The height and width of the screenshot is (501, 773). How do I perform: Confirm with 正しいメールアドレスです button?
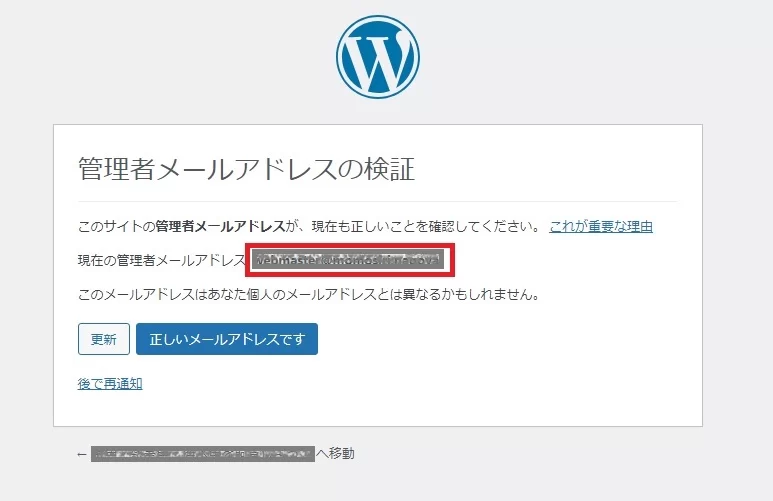click(227, 339)
